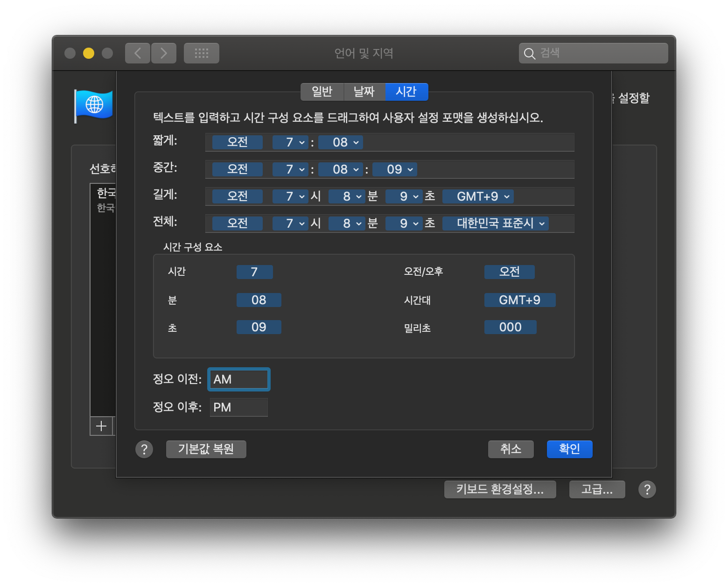Screen dimensions: 728x587
Task: Show all preferences grid icon
Action: (202, 53)
